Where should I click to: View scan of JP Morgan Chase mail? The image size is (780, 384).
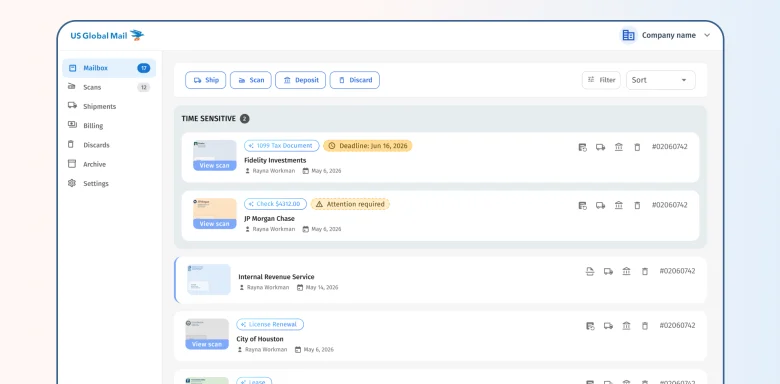click(x=214, y=224)
